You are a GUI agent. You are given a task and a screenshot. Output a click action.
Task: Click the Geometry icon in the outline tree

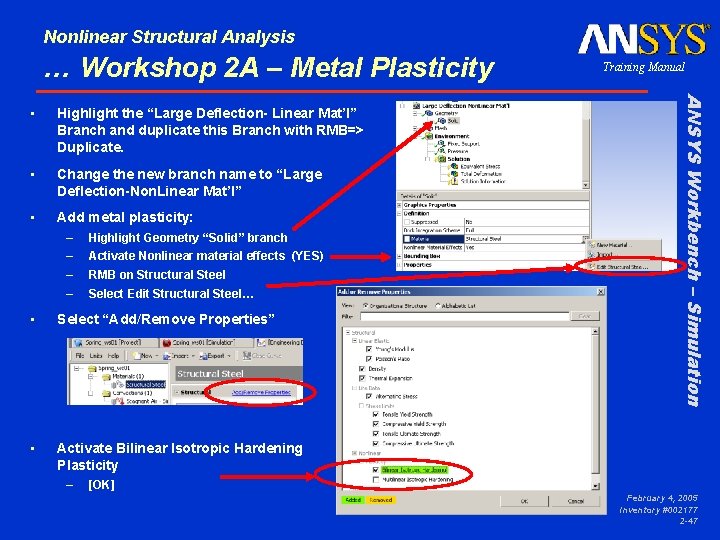(x=429, y=113)
